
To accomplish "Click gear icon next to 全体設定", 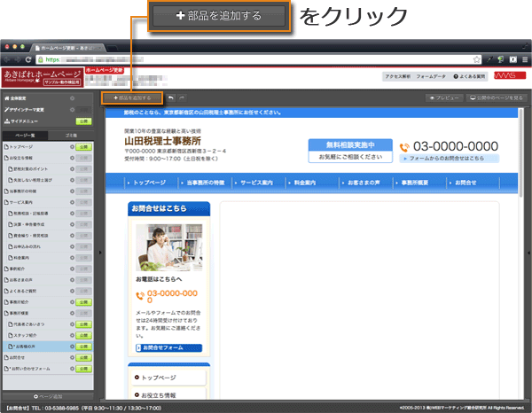I will pos(71,98).
